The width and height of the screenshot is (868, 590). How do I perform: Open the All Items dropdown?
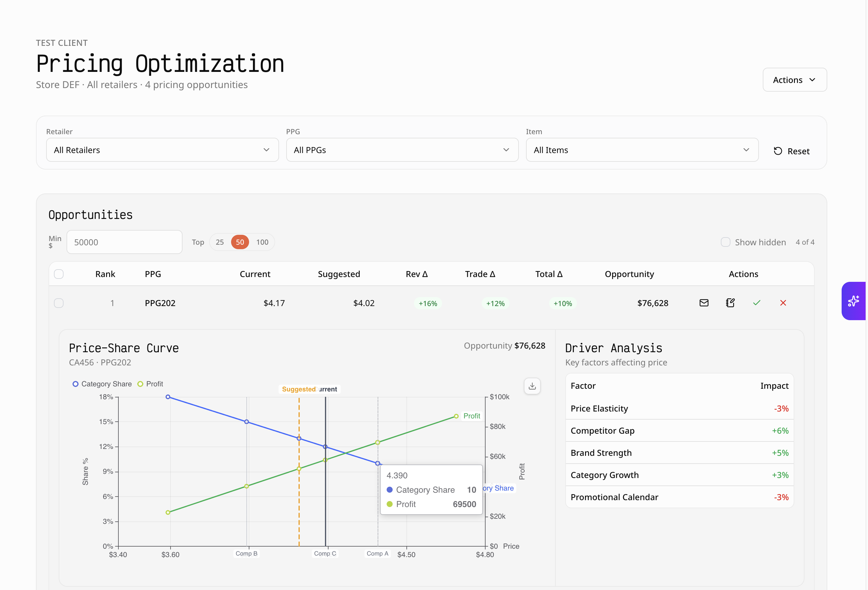tap(642, 150)
